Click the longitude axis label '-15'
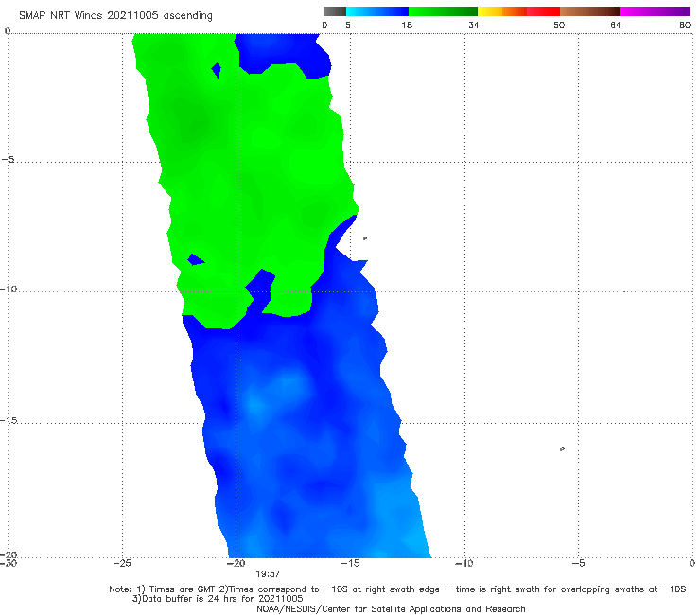 point(350,563)
